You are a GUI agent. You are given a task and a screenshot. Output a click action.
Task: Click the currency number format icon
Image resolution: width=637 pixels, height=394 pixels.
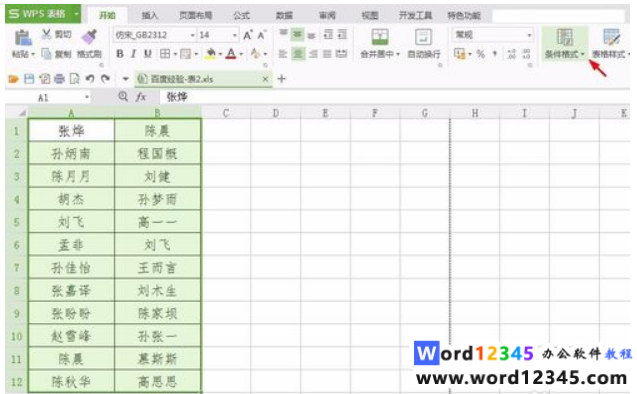(x=459, y=54)
